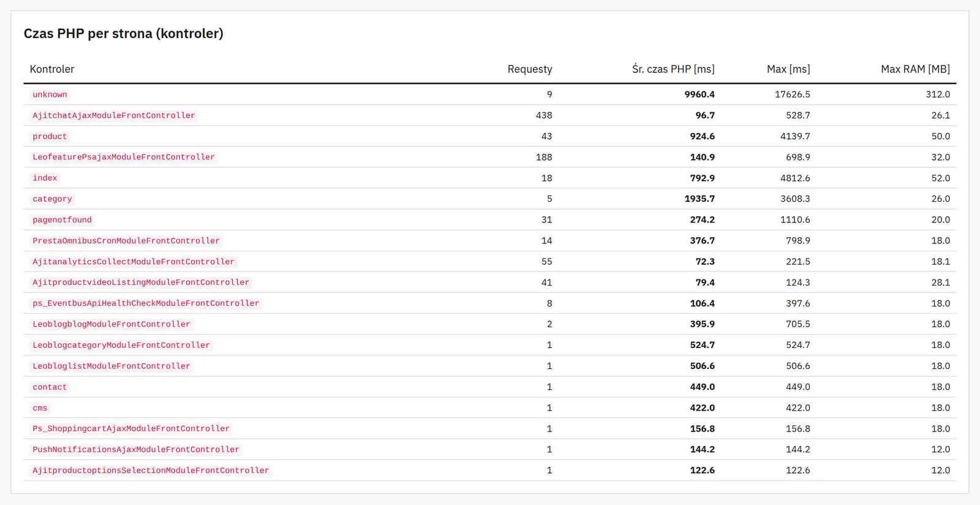The height and width of the screenshot is (505, 980).
Task: Select PrestaOmnibusCronModuleFrontController name
Action: (126, 241)
